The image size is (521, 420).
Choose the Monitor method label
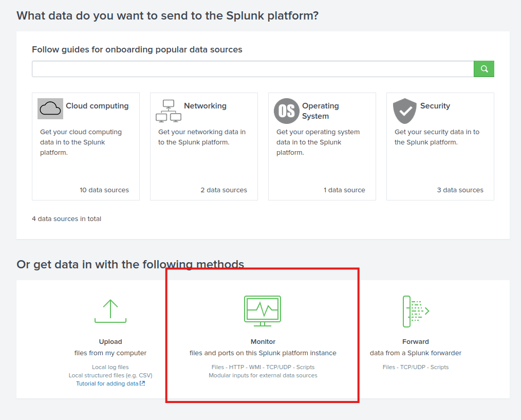point(263,341)
